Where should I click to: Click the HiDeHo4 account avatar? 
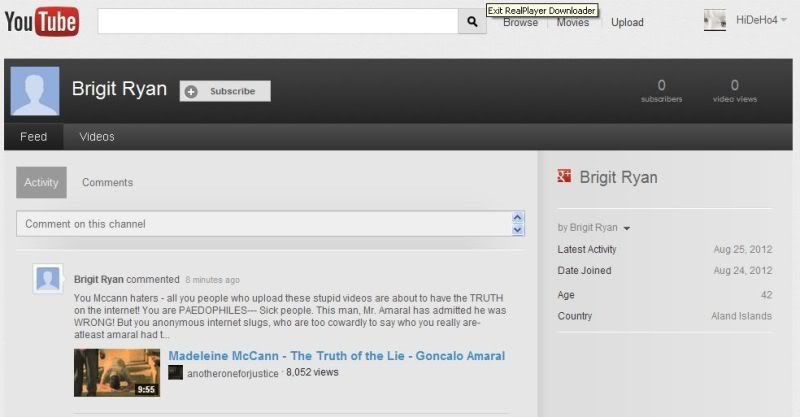715,20
